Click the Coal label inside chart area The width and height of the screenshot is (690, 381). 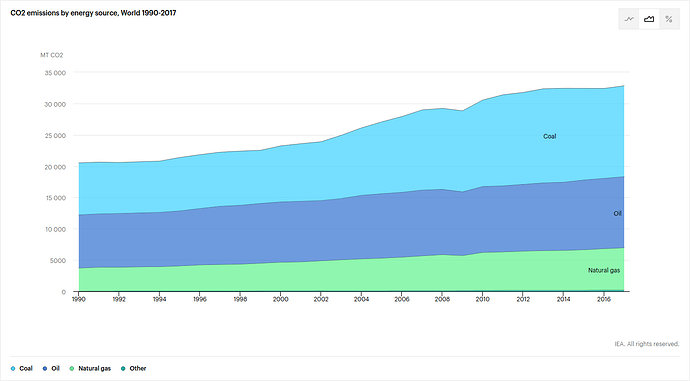[x=550, y=136]
